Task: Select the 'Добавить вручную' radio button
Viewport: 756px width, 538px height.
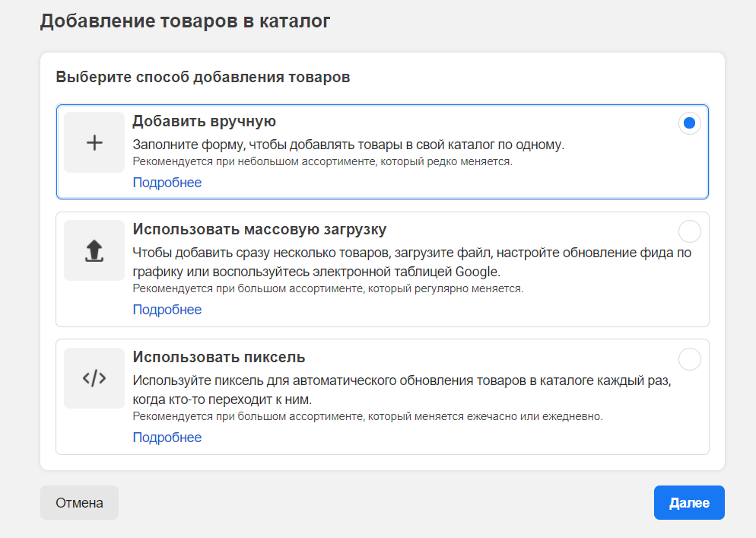Action: pos(689,123)
